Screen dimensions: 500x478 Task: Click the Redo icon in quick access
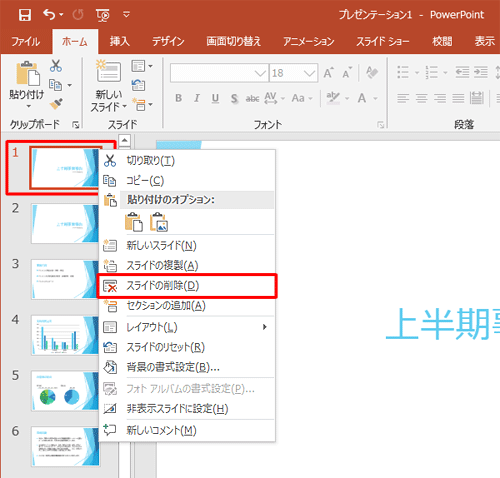pos(78,15)
